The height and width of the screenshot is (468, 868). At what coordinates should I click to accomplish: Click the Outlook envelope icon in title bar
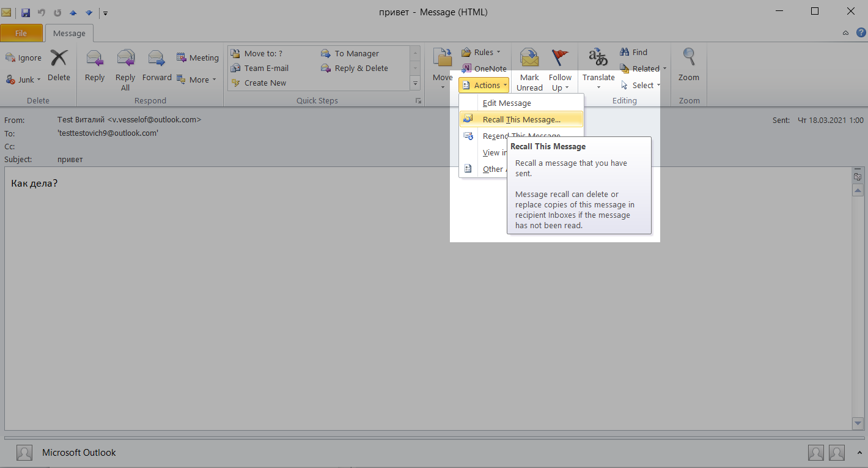pos(6,12)
